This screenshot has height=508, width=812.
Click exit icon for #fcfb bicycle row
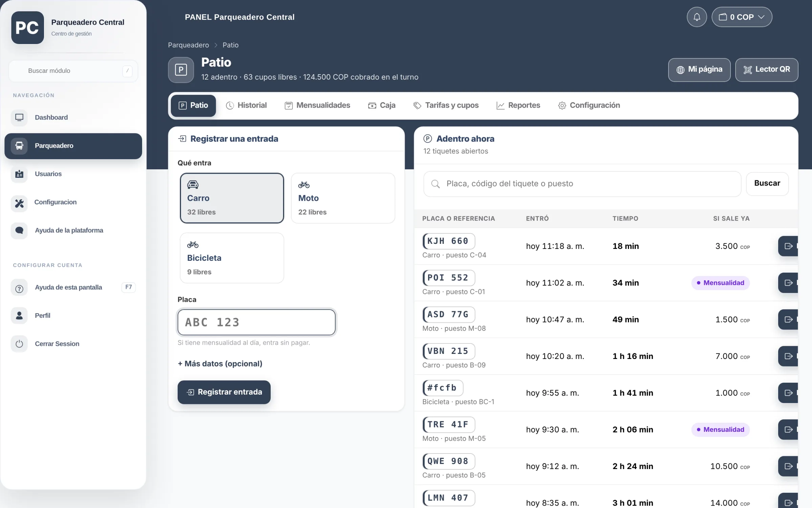pos(788,393)
